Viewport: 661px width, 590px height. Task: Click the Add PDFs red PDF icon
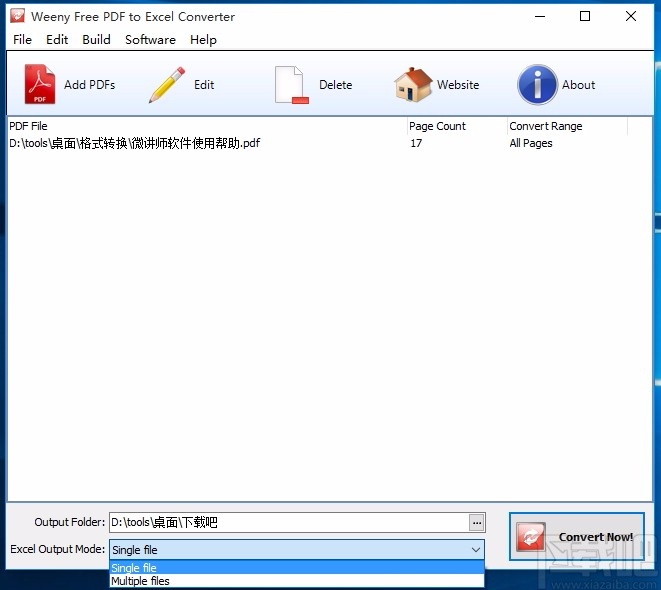[x=40, y=84]
